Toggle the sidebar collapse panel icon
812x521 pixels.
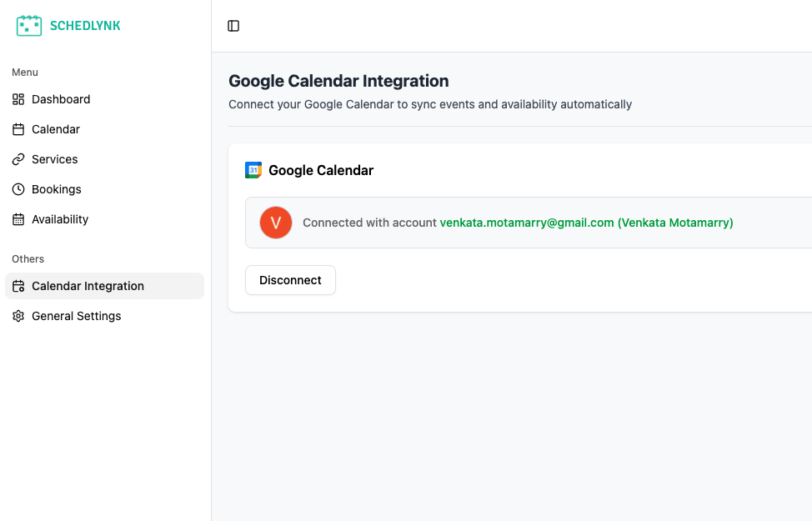point(233,26)
